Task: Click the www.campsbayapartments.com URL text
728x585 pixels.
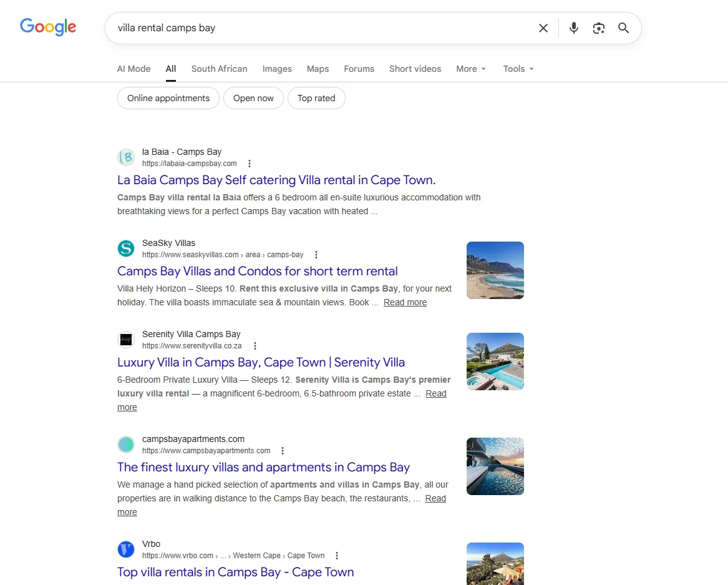Action: [206, 451]
